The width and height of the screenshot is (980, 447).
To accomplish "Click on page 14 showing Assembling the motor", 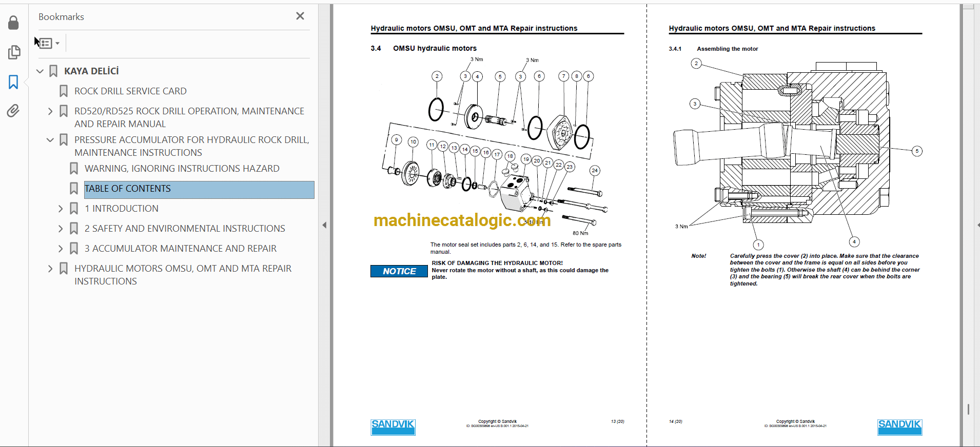I will pos(803,226).
